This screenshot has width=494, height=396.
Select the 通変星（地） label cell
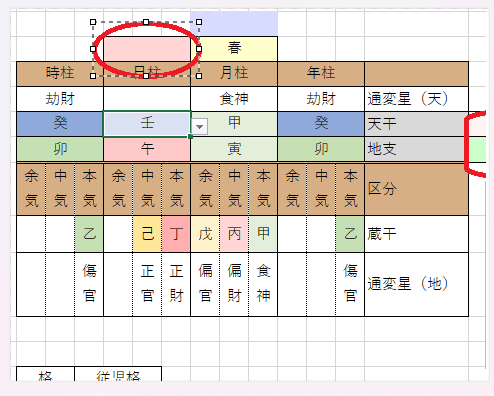point(417,284)
